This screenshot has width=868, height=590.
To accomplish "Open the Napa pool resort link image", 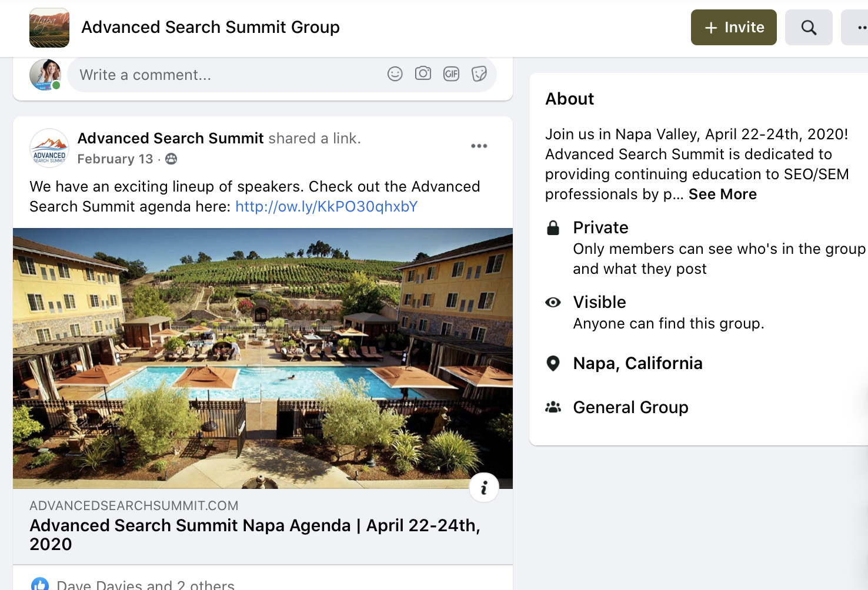I will click(262, 358).
